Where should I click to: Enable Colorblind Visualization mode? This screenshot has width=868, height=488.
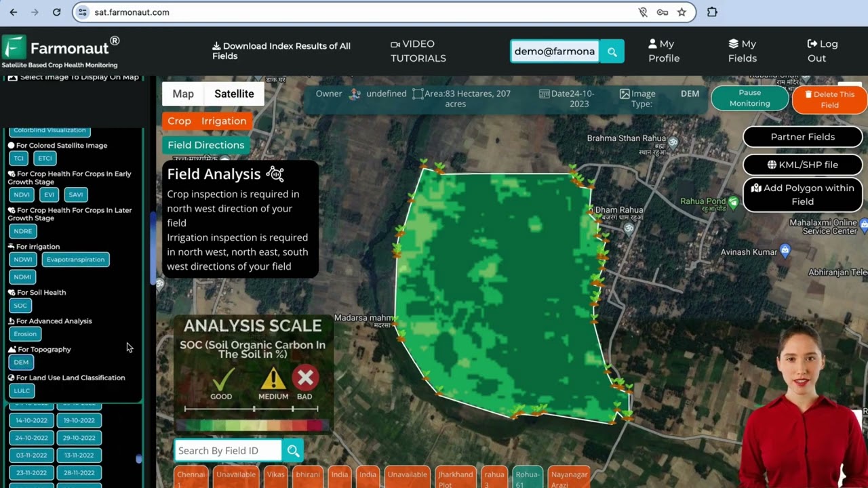[50, 130]
